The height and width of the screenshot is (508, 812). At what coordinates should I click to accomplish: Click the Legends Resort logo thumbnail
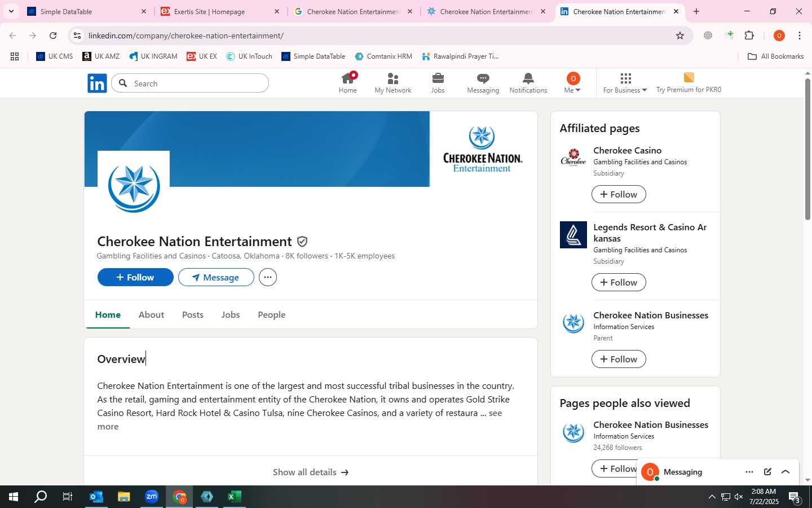click(x=573, y=235)
